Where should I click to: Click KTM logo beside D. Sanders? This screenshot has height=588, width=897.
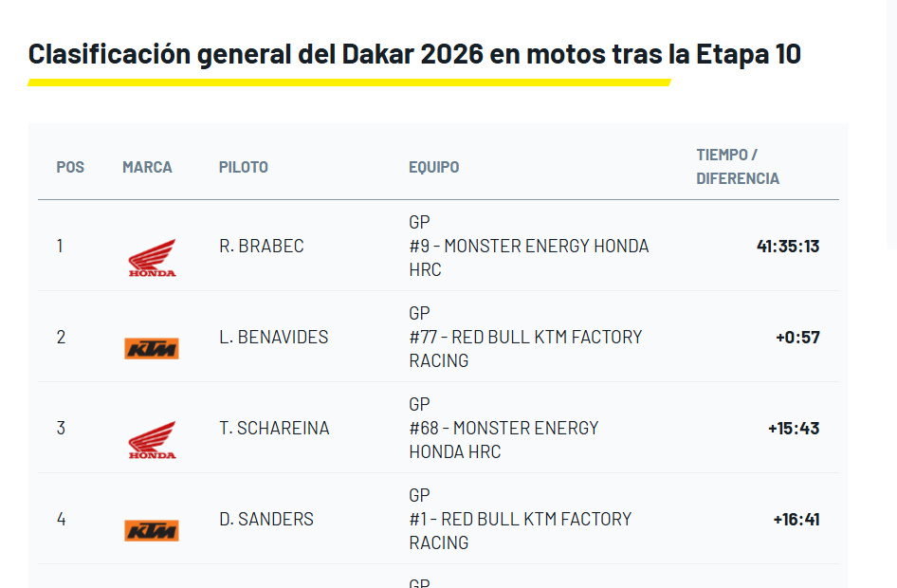pos(152,530)
